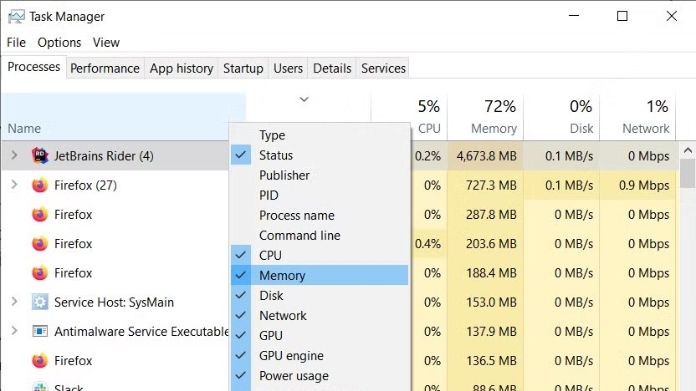Uncheck Power usage in the column menu
Image resolution: width=696 pixels, height=391 pixels.
[x=319, y=375]
